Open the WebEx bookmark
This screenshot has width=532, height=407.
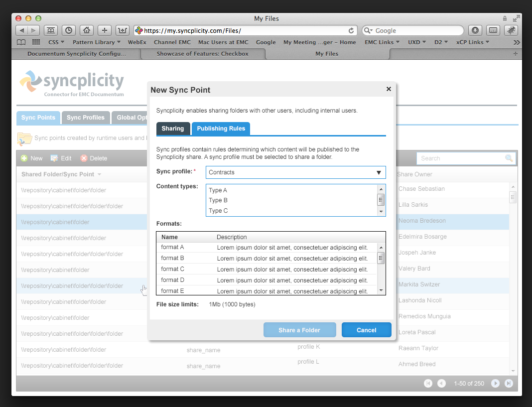click(x=137, y=42)
